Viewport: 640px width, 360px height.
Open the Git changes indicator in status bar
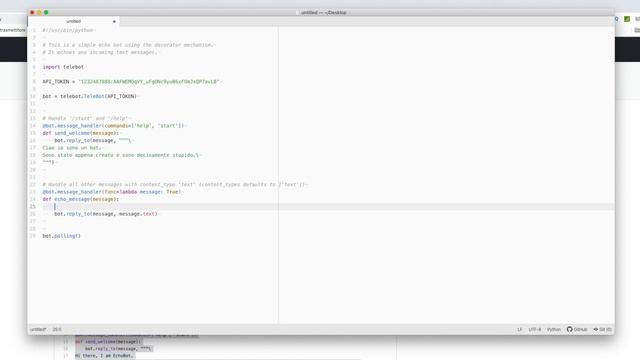(602, 329)
